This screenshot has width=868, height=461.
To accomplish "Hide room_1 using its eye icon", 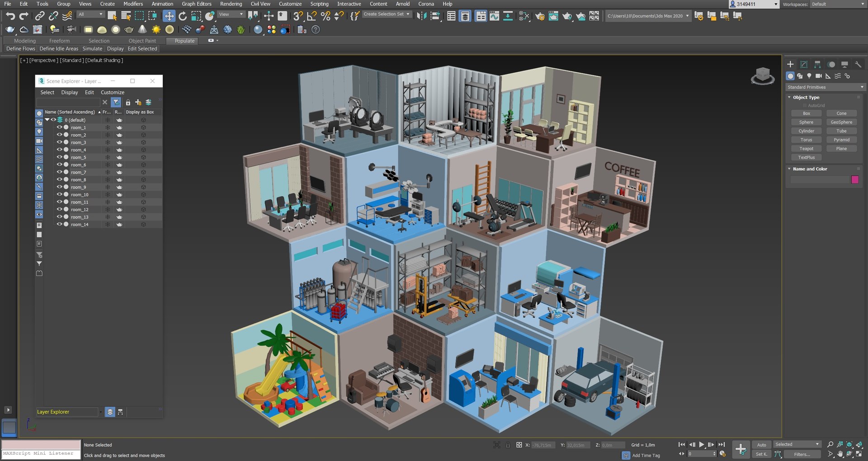I will coord(59,127).
